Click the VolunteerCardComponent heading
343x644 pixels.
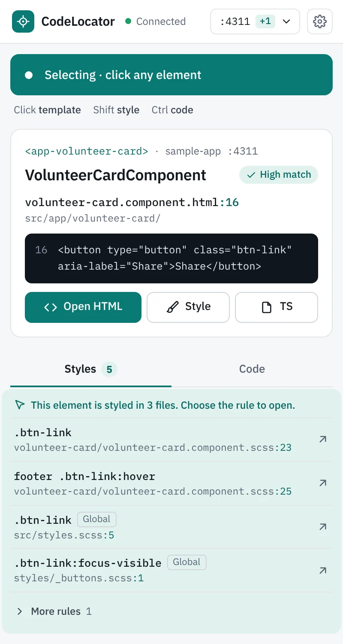pos(116,175)
